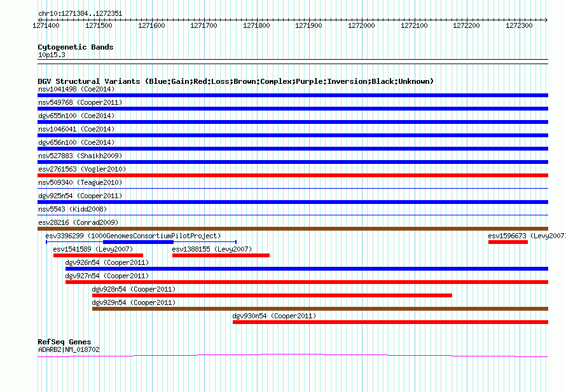Open the ADARB2|NM_018702 RefSeq gene label
Image resolution: width=566 pixels, height=392 pixels.
[x=69, y=349]
